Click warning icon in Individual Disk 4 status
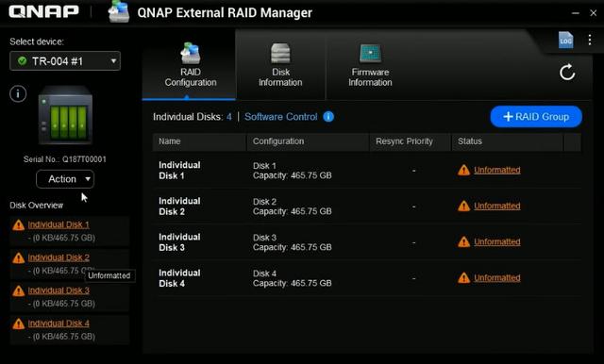The image size is (604, 364). (463, 278)
